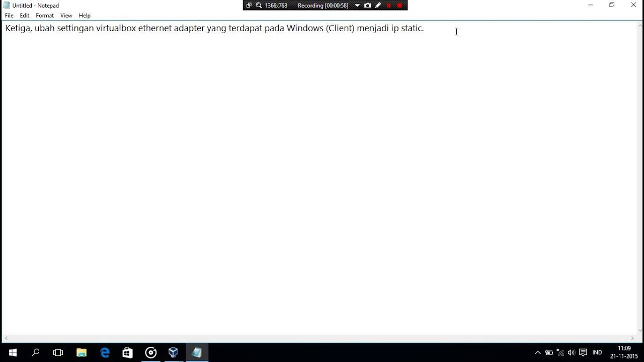644x362 pixels.
Task: Expand the recording toolbar dropdown arrow
Action: [x=357, y=6]
